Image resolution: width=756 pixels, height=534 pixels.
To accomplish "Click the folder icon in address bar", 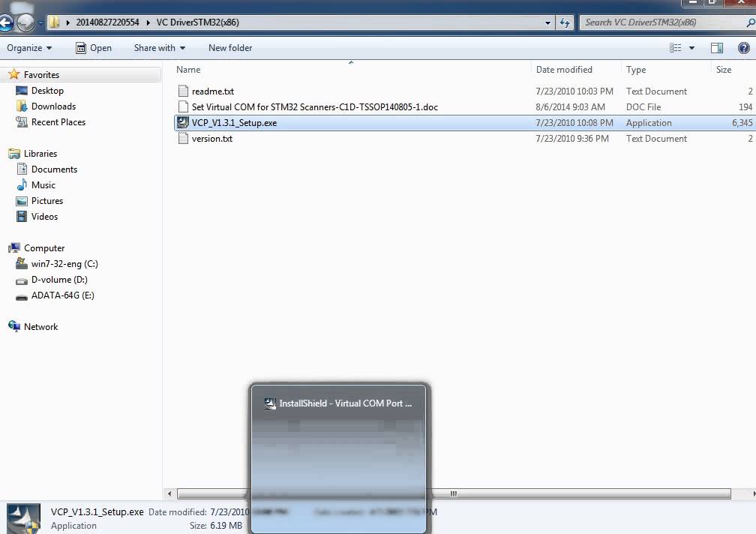I will 55,22.
